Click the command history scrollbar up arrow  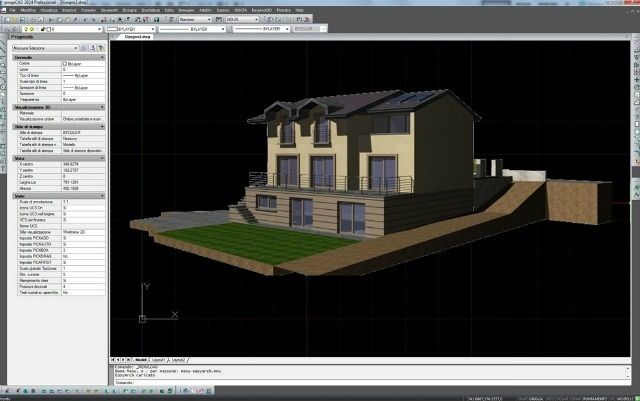pos(628,369)
